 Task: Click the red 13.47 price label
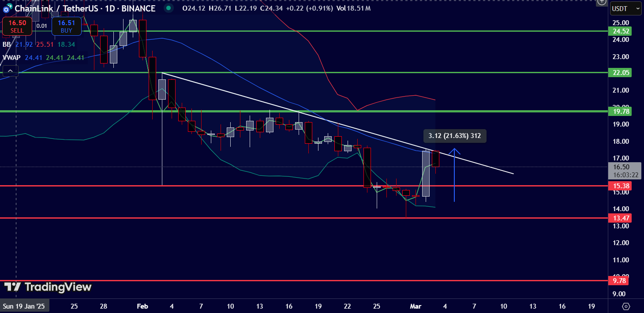(x=619, y=218)
